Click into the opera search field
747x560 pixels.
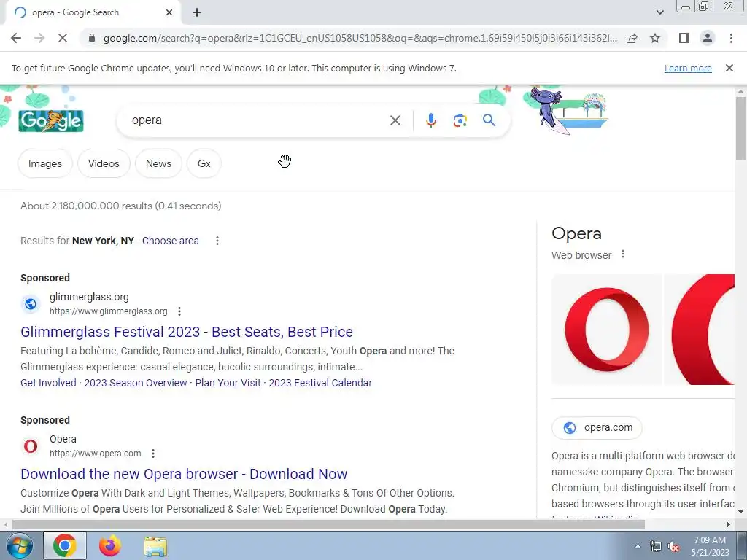[x=258, y=120]
